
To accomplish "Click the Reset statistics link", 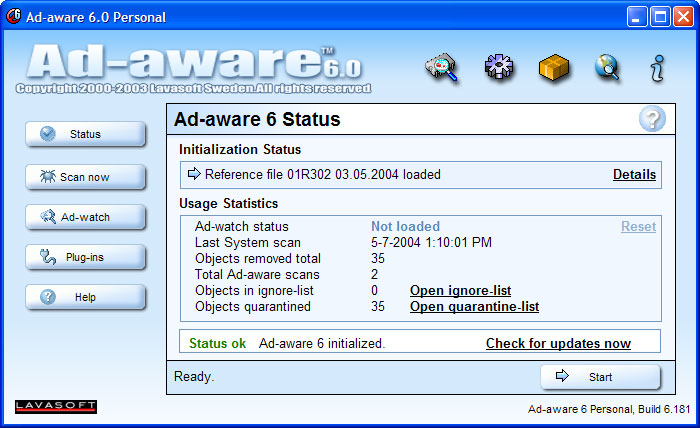I will [638, 226].
